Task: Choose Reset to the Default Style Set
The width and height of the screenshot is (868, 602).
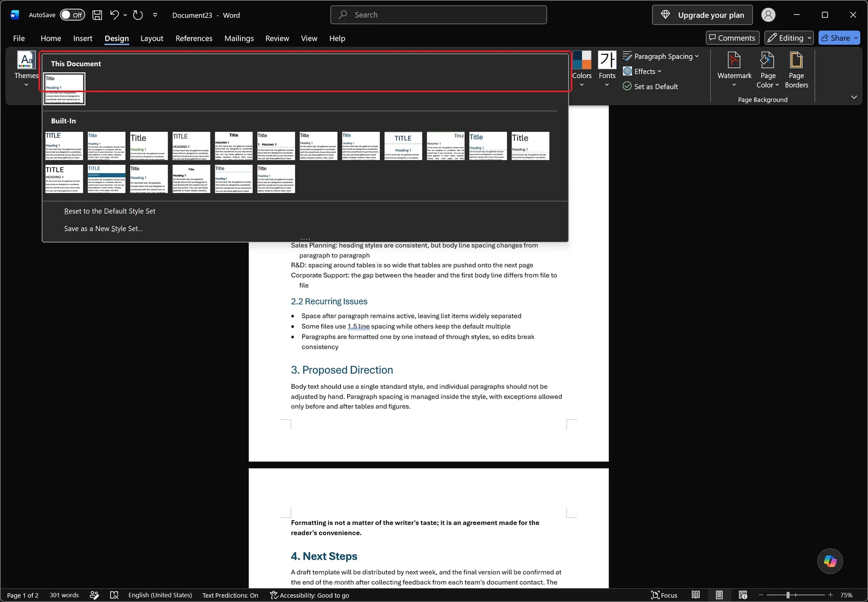Action: 110,211
